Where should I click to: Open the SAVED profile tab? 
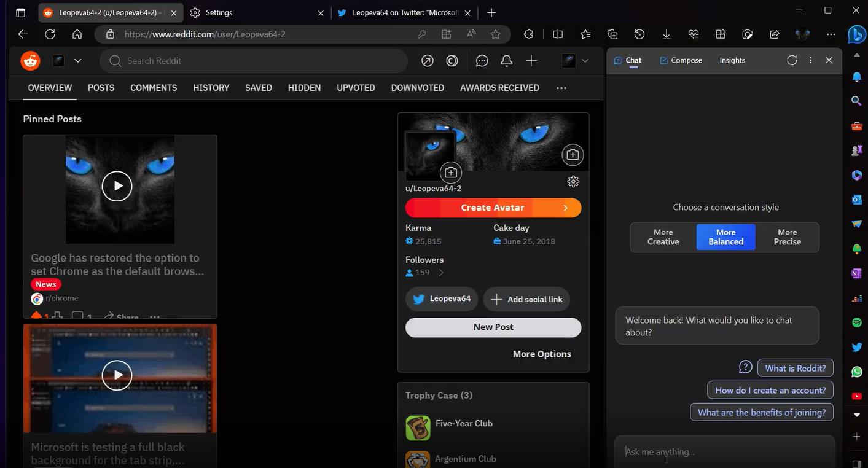[x=259, y=88]
